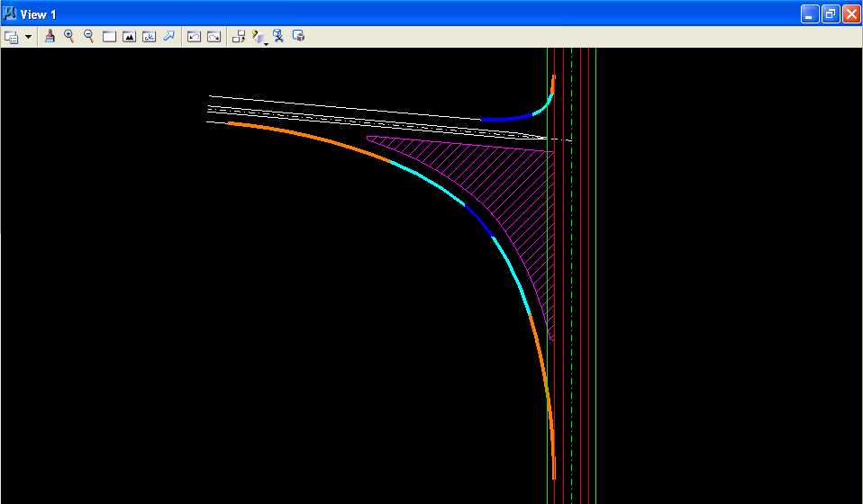Select the Zoom In magnifier tool
This screenshot has height=504, width=863.
pyautogui.click(x=69, y=37)
